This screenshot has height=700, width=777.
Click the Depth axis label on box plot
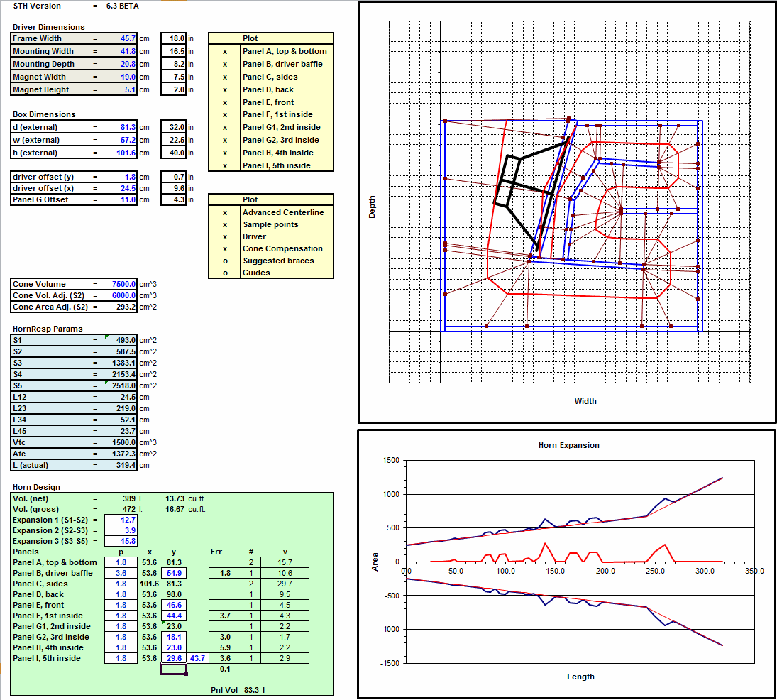click(372, 207)
